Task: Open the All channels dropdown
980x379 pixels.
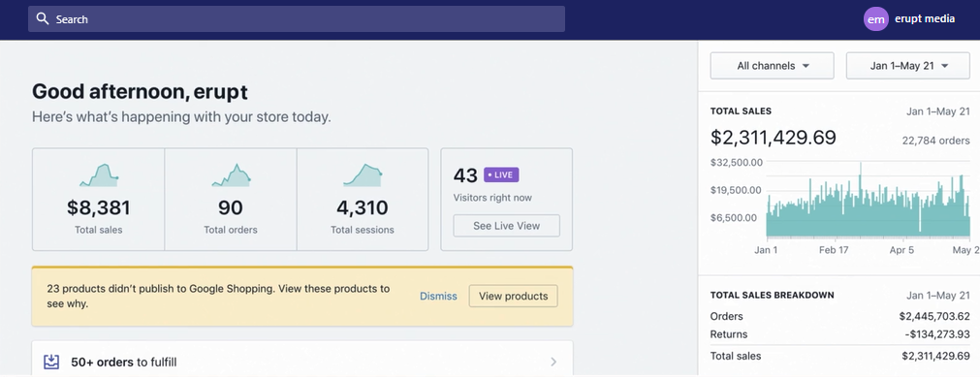Action: tap(772, 66)
